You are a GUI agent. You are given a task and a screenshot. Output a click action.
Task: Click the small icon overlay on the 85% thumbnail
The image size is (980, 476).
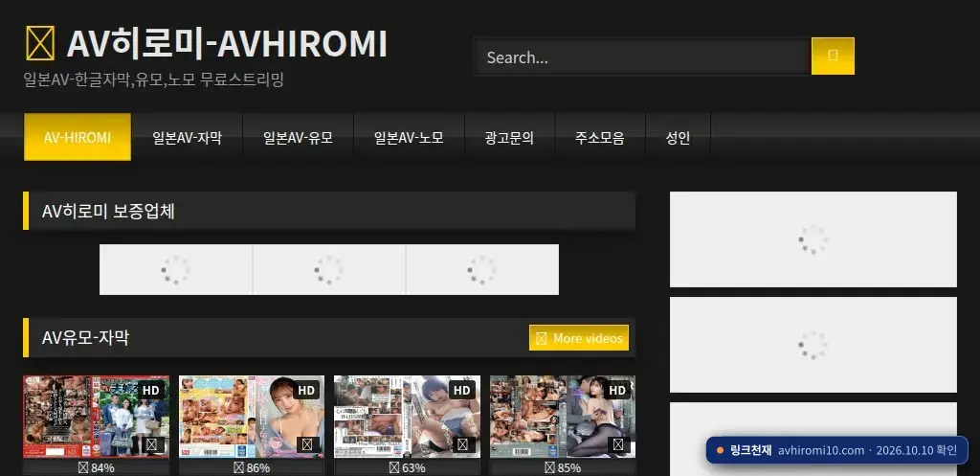(618, 444)
